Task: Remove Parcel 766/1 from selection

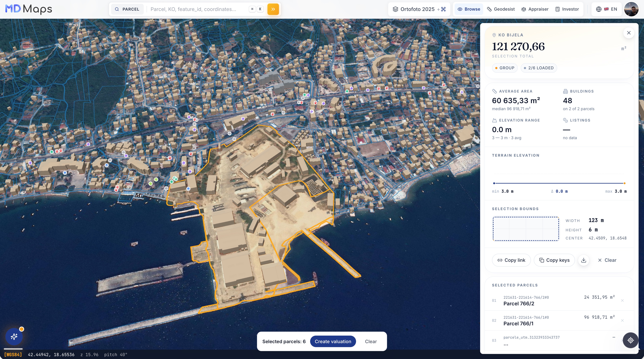Action: (622, 320)
